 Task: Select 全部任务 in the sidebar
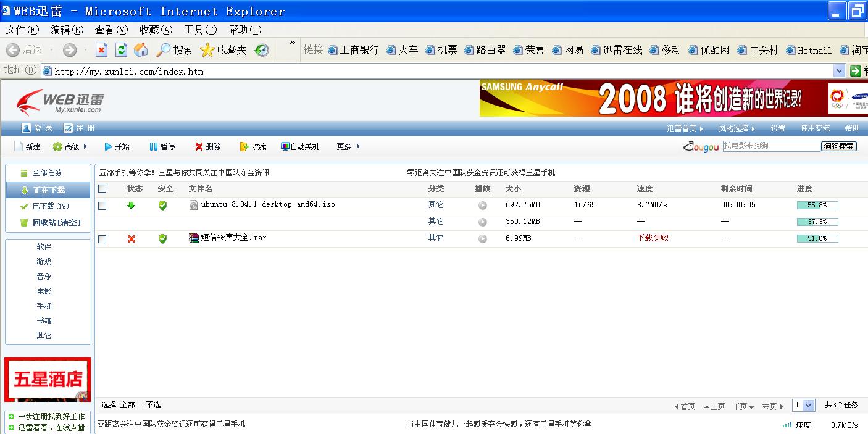pos(48,173)
